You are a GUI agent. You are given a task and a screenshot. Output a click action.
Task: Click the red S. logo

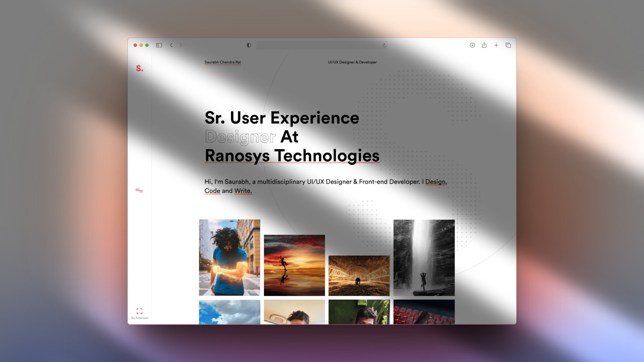point(140,68)
